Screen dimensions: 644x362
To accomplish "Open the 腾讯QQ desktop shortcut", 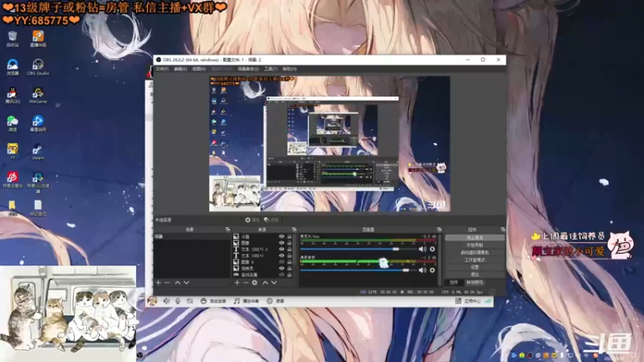I will [x=12, y=95].
